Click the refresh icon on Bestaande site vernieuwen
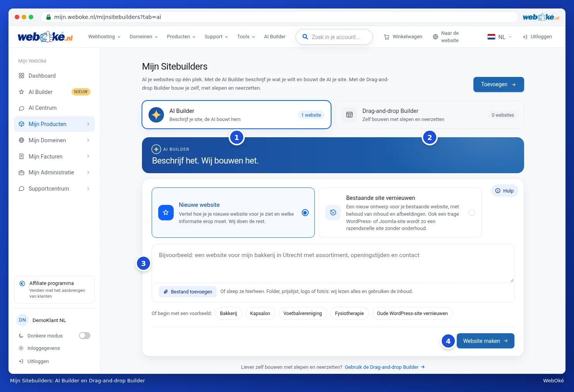This screenshot has height=392, width=574. click(x=333, y=213)
